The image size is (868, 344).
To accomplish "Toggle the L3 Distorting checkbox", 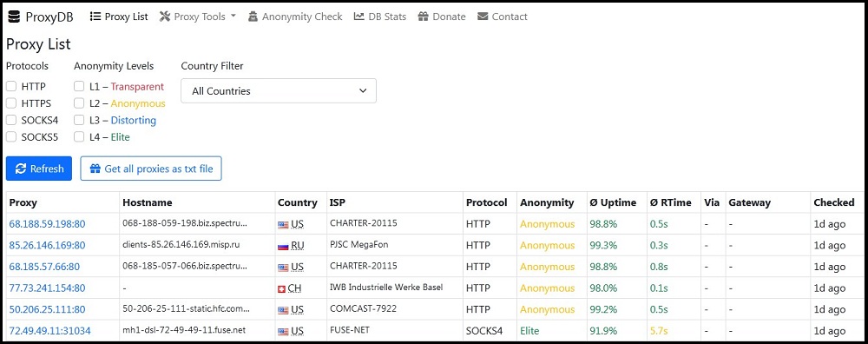I will point(79,120).
